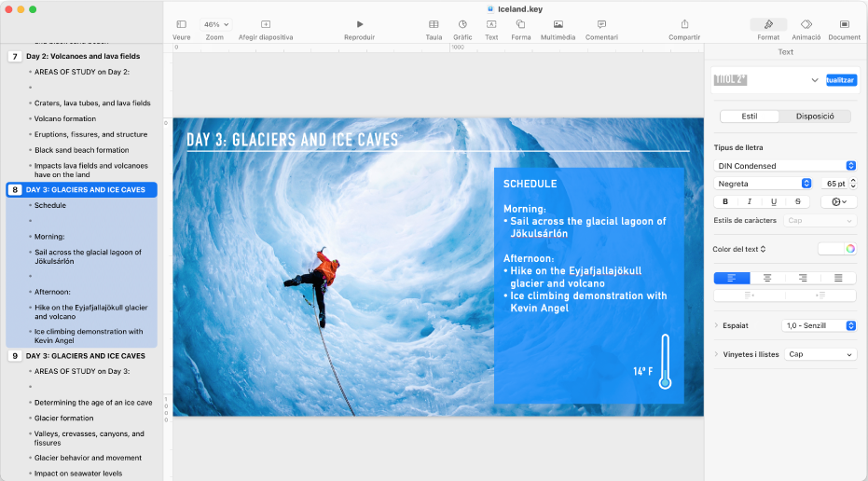Click the Taula table icon in toolbar
The height and width of the screenshot is (481, 868).
434,24
